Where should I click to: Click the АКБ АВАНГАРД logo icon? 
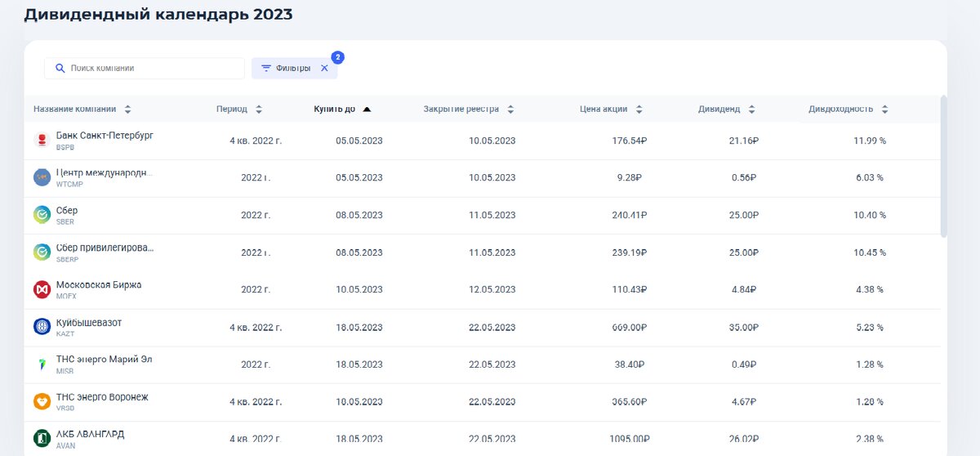click(42, 439)
